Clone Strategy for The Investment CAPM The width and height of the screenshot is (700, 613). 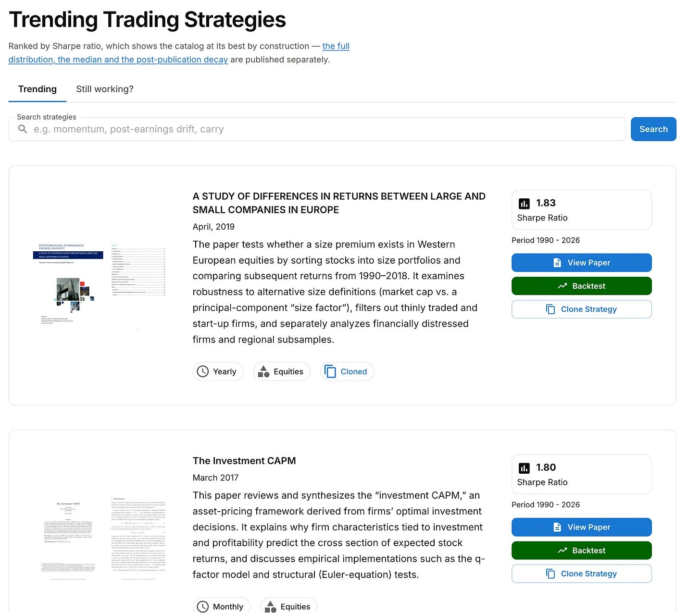coord(582,574)
